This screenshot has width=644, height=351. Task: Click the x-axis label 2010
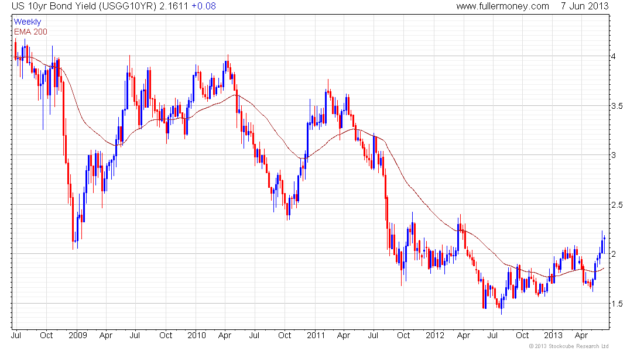point(196,335)
